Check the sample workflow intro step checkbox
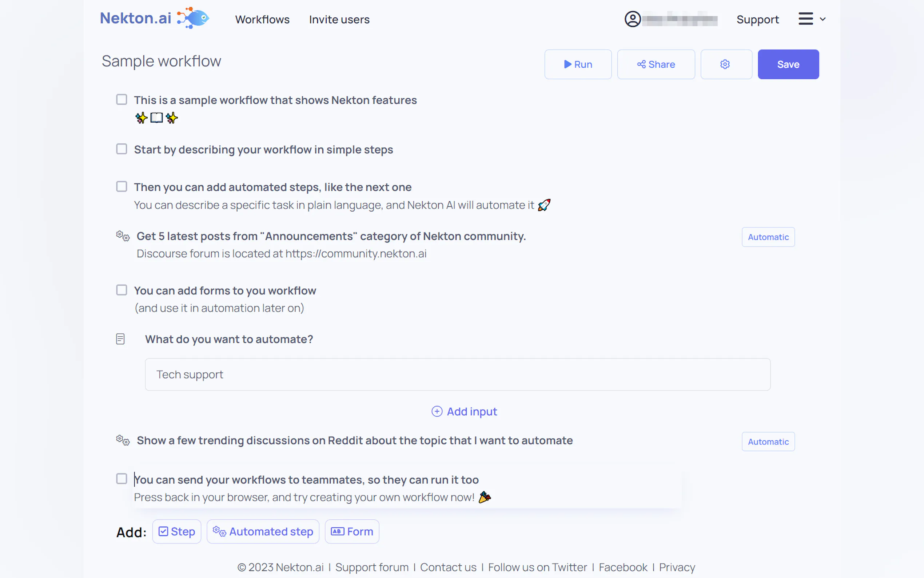This screenshot has width=924, height=578. [122, 100]
